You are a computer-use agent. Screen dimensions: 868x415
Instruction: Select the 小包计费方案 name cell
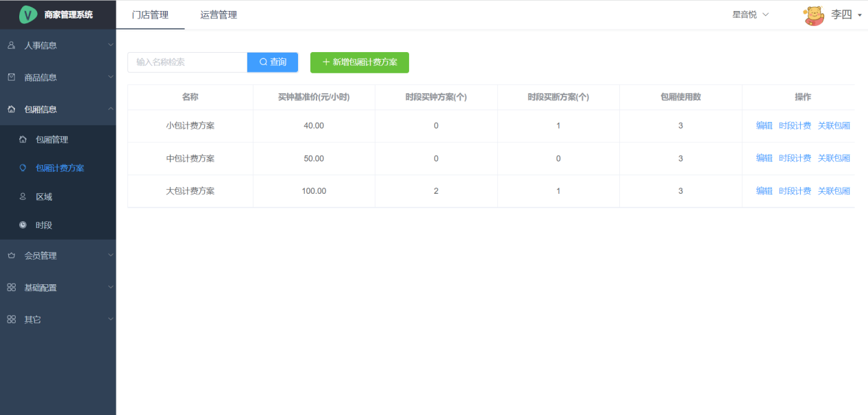point(190,126)
